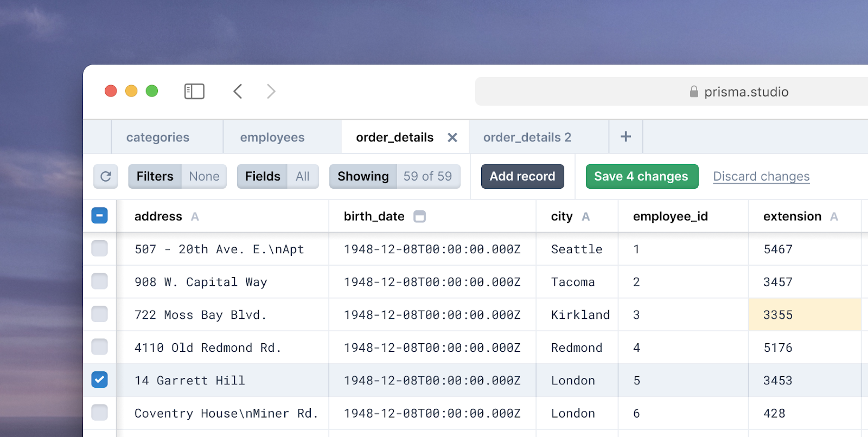
Task: Open the Showing records count dropdown
Action: (x=394, y=177)
